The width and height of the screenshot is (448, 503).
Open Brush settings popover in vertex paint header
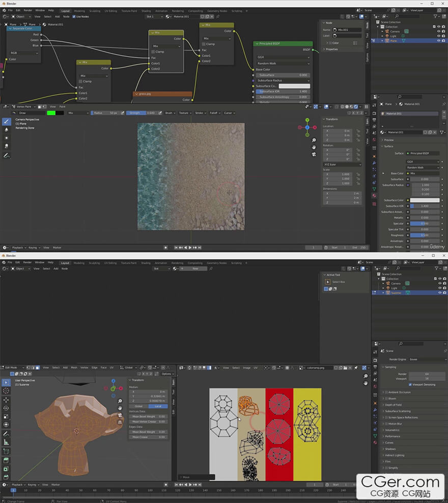pyautogui.click(x=170, y=113)
